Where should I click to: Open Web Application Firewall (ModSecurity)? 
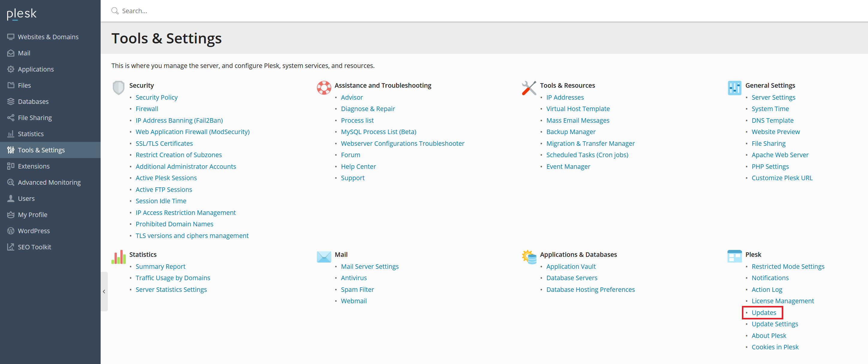coord(192,132)
